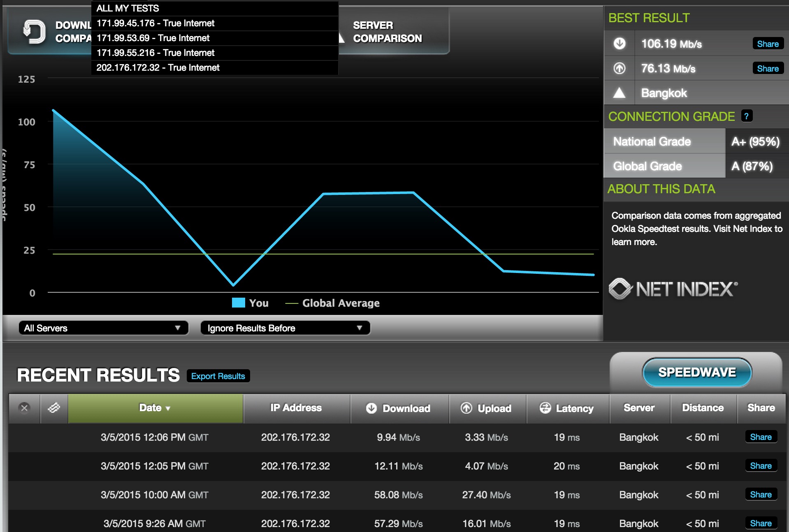
Task: Click the best upload speed arrow icon
Action: coord(619,68)
